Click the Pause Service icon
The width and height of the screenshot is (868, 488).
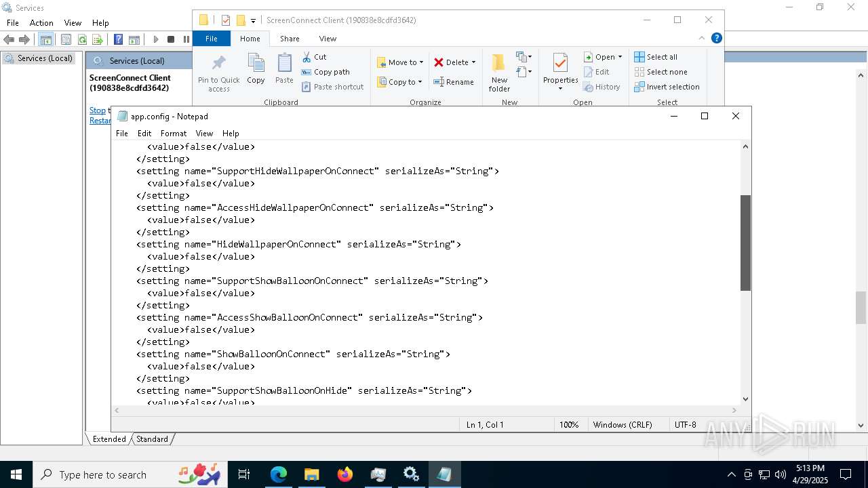tap(186, 39)
